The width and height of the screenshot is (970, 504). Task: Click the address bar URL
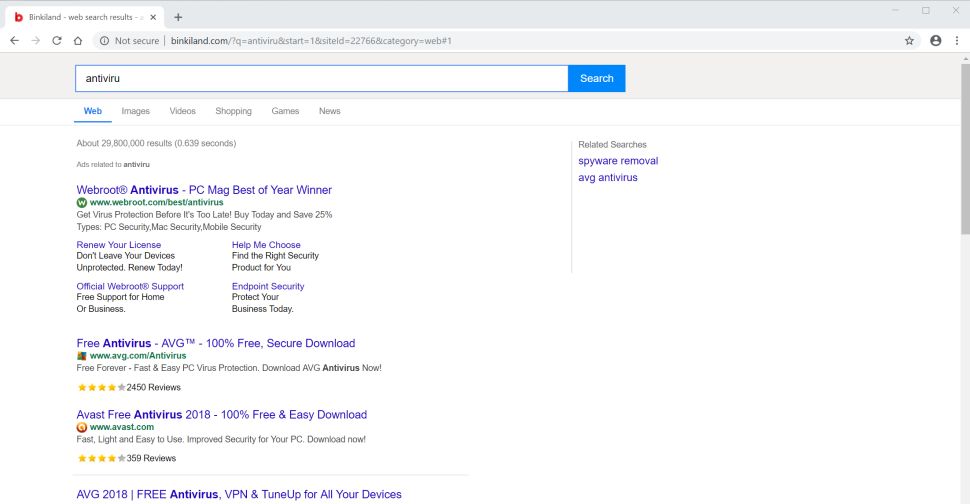click(x=311, y=41)
